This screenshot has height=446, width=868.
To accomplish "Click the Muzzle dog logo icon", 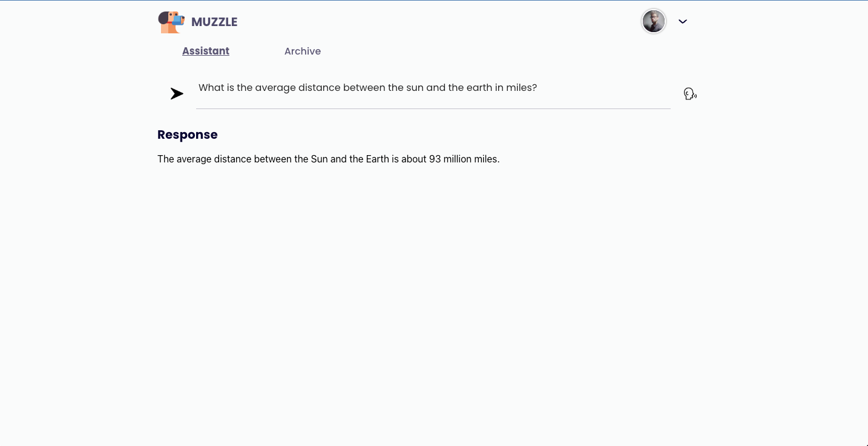I will [x=171, y=22].
